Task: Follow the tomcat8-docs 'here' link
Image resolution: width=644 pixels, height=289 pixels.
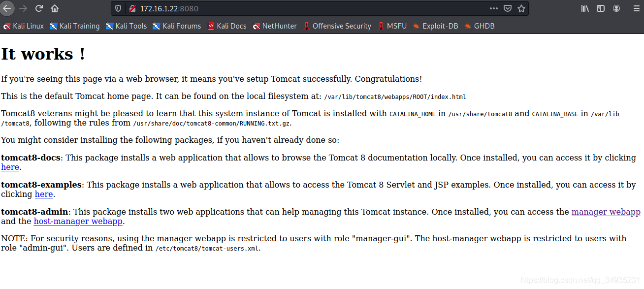Action: tap(10, 167)
